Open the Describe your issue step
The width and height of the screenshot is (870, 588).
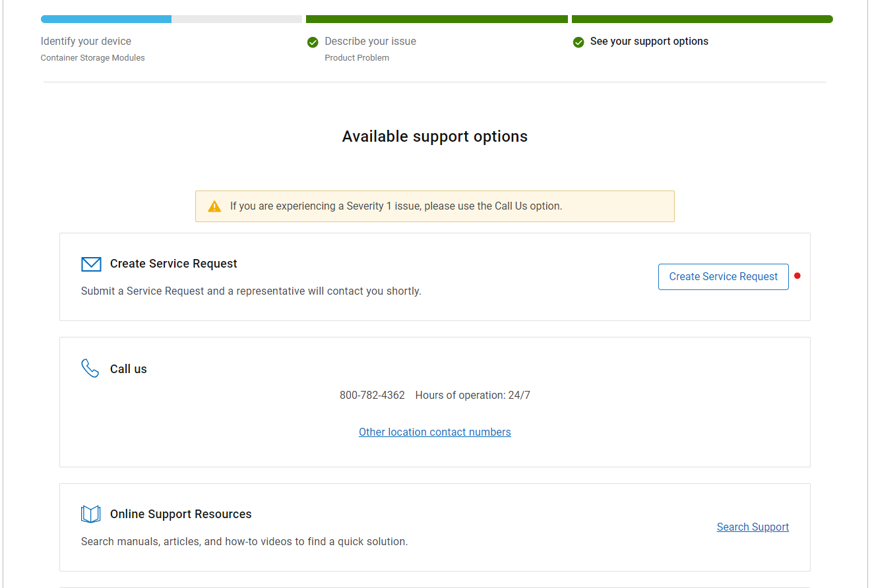369,41
